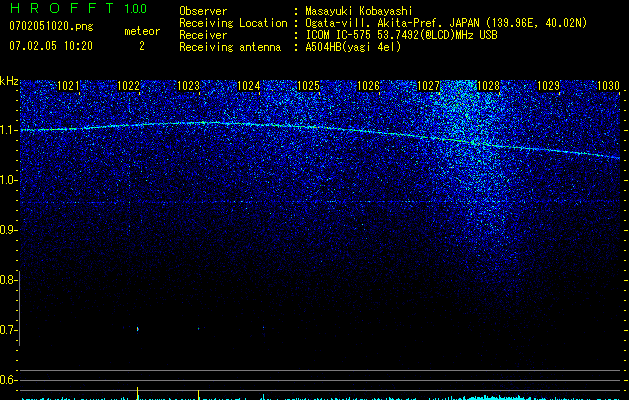Screen dimensions: 629x400
Task: Click the antenna value A504HB(yagi 4el)
Action: [353, 47]
